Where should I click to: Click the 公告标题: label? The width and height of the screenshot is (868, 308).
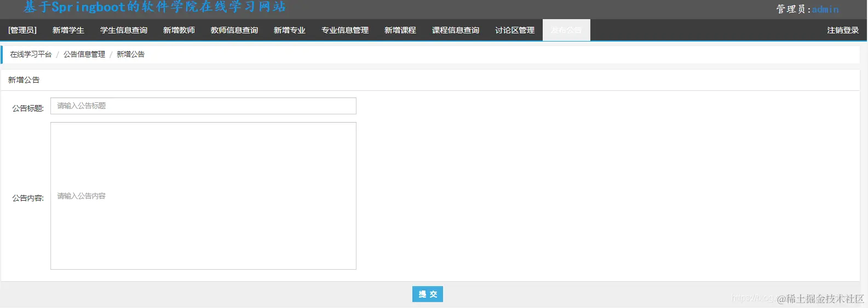point(28,108)
